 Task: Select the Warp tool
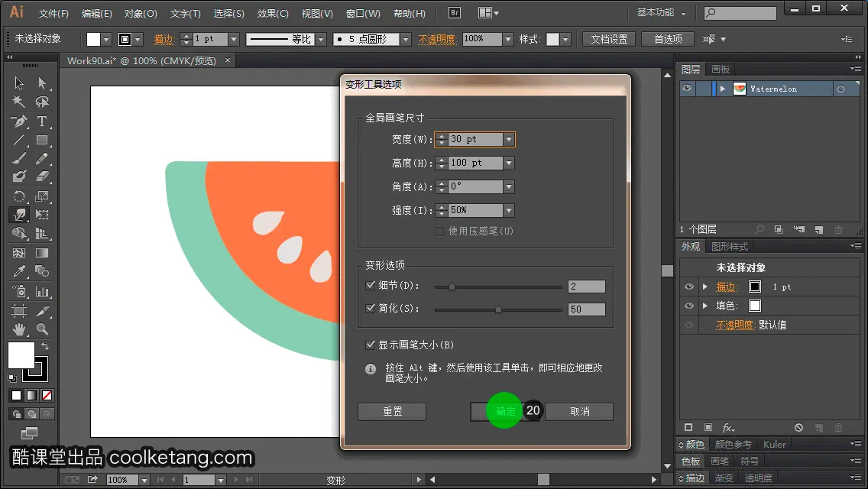point(19,214)
